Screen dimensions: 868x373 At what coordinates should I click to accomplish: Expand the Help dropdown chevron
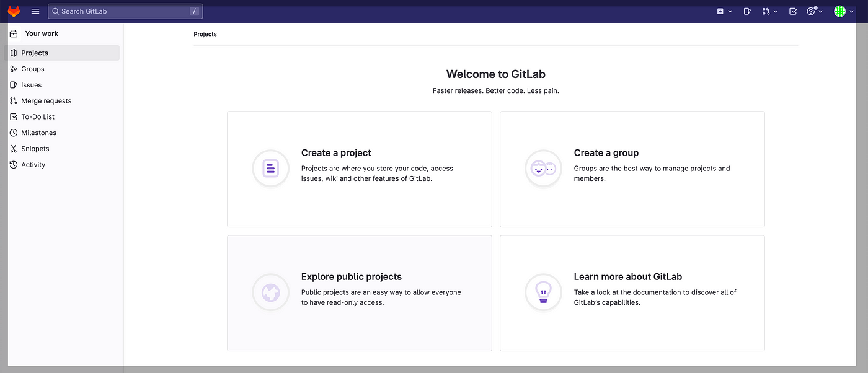(x=820, y=11)
